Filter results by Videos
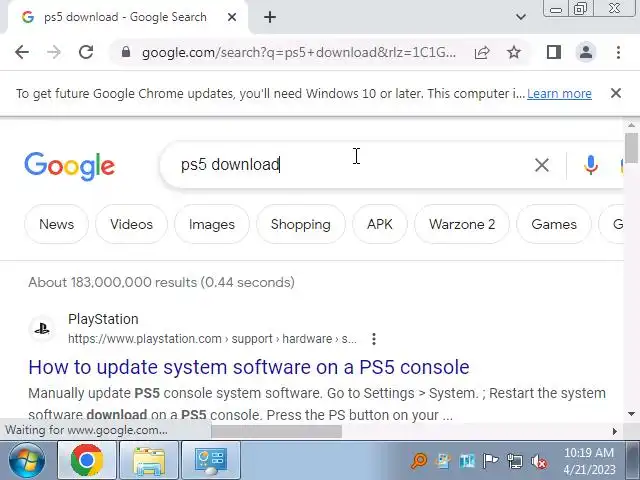 pyautogui.click(x=131, y=224)
